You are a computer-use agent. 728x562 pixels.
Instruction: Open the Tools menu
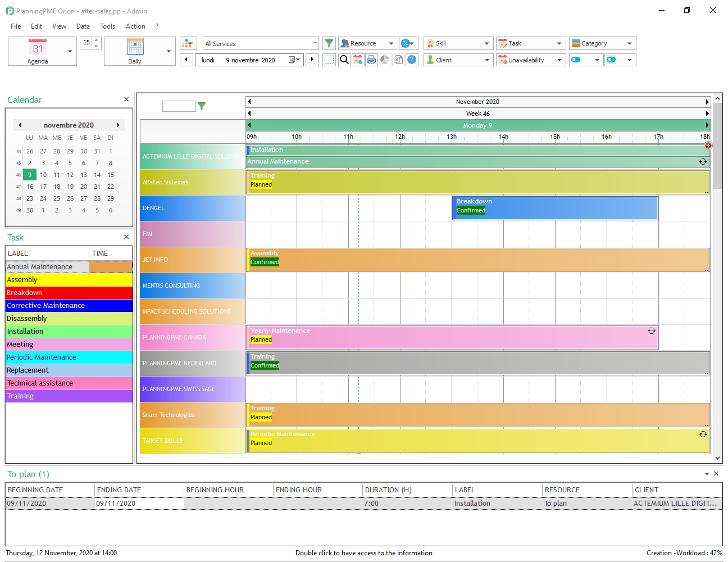(x=107, y=26)
